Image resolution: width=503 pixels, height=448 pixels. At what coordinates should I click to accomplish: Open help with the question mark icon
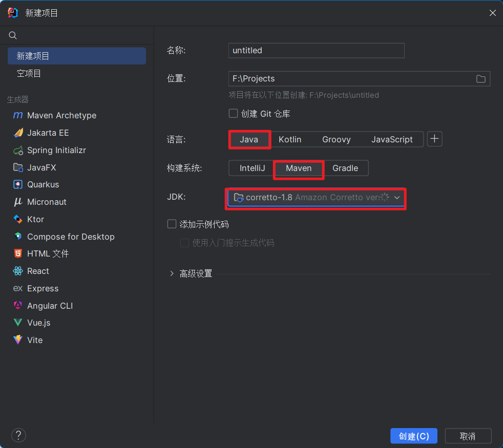coord(18,435)
